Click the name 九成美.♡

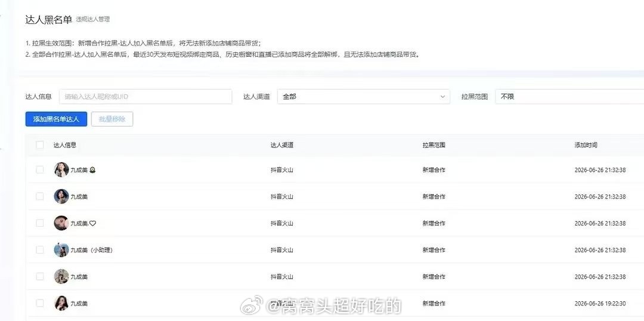pyautogui.click(x=83, y=223)
